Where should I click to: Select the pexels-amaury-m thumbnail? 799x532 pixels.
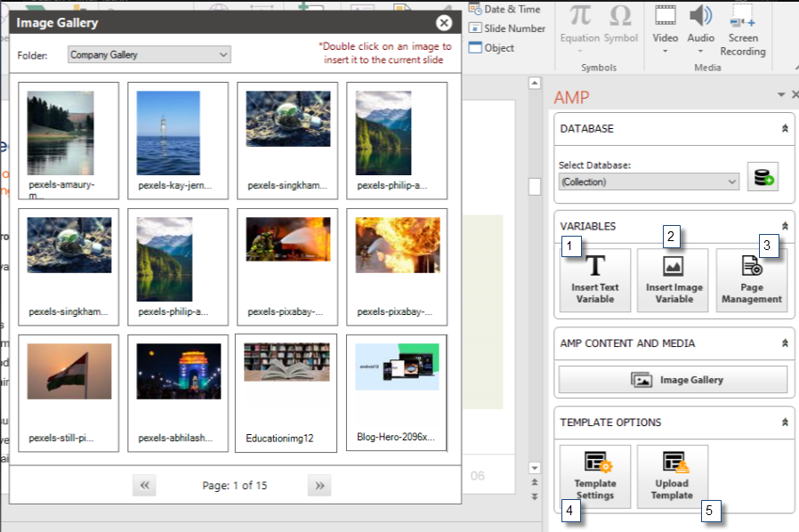(69, 141)
